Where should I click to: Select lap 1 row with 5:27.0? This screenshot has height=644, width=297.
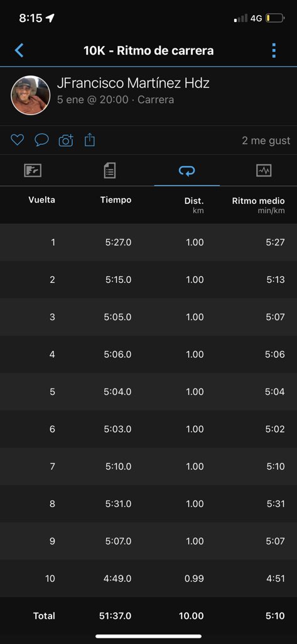click(x=148, y=242)
